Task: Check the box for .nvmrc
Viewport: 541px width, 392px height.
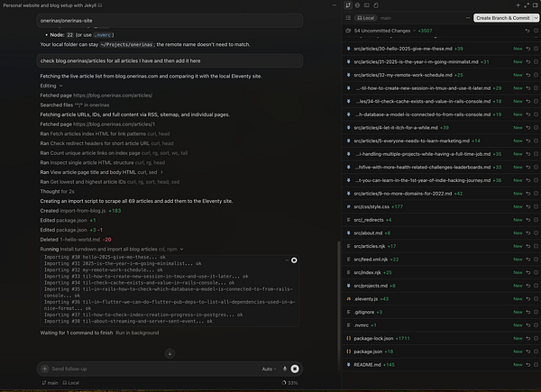Action: (x=536, y=325)
